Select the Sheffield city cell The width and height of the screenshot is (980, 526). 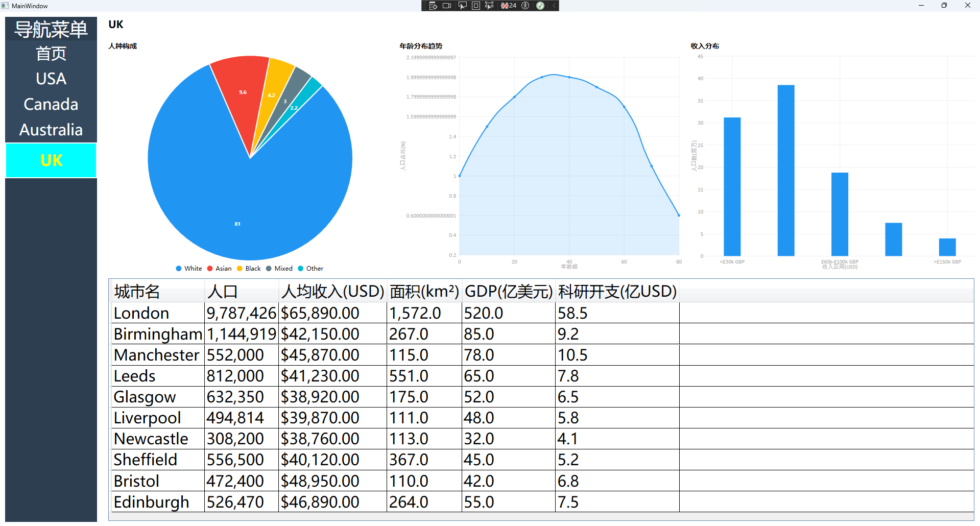[x=158, y=460]
